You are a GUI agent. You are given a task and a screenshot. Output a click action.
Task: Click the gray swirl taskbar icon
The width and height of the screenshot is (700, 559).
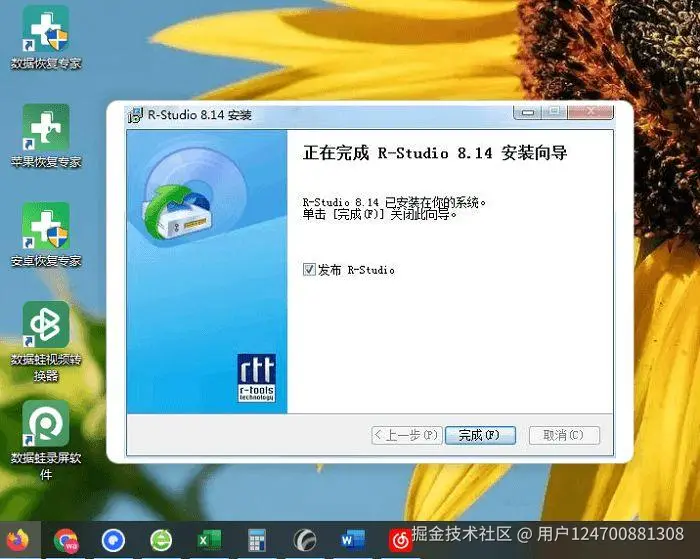tap(305, 541)
